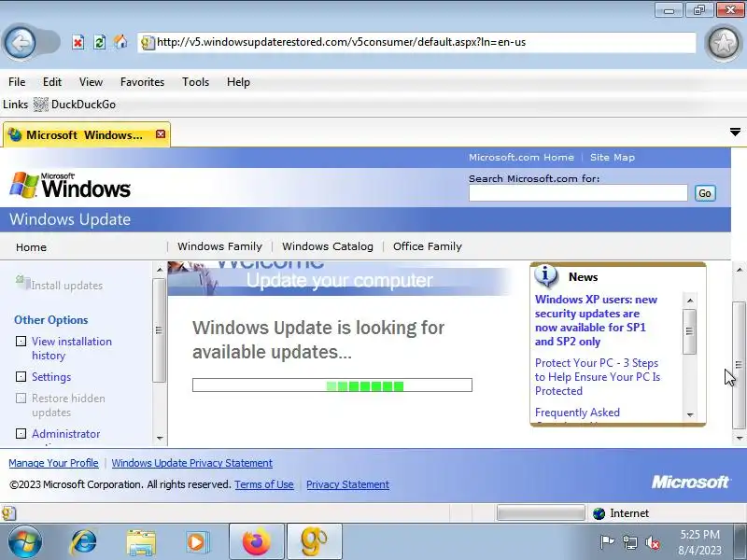Open Windows Explorer folder from the taskbar
The height and width of the screenshot is (560, 747).
pos(141,542)
